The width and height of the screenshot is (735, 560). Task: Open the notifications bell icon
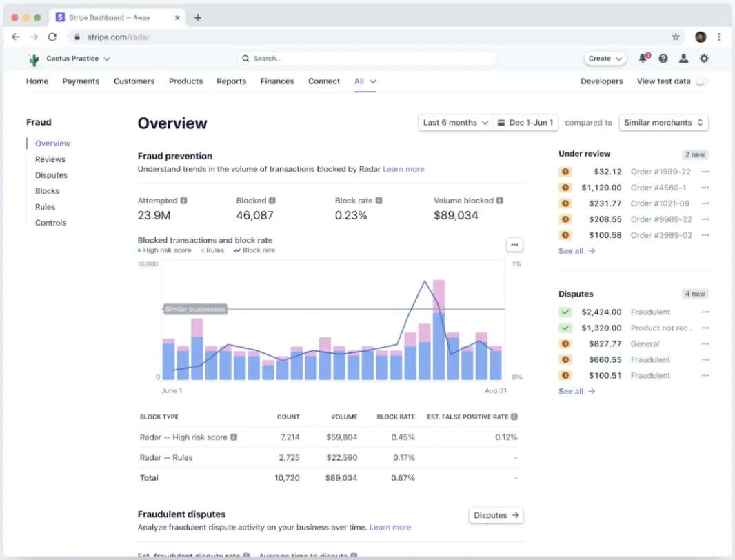(x=643, y=59)
